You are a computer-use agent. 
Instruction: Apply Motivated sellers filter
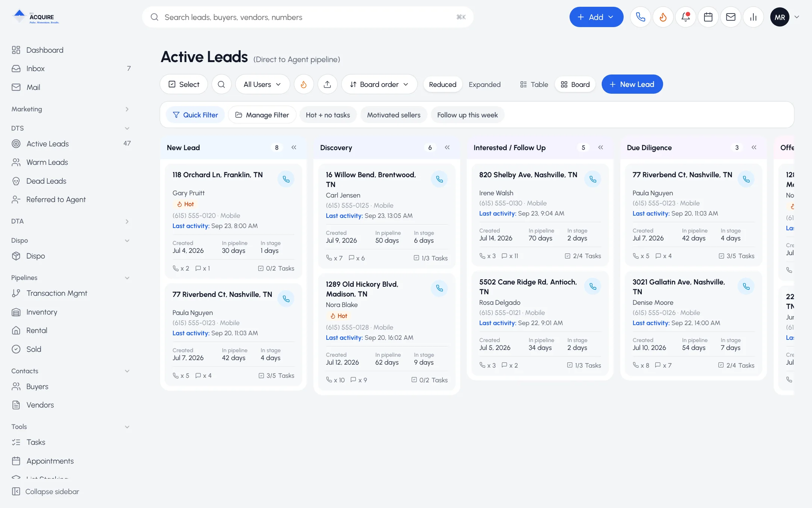394,115
